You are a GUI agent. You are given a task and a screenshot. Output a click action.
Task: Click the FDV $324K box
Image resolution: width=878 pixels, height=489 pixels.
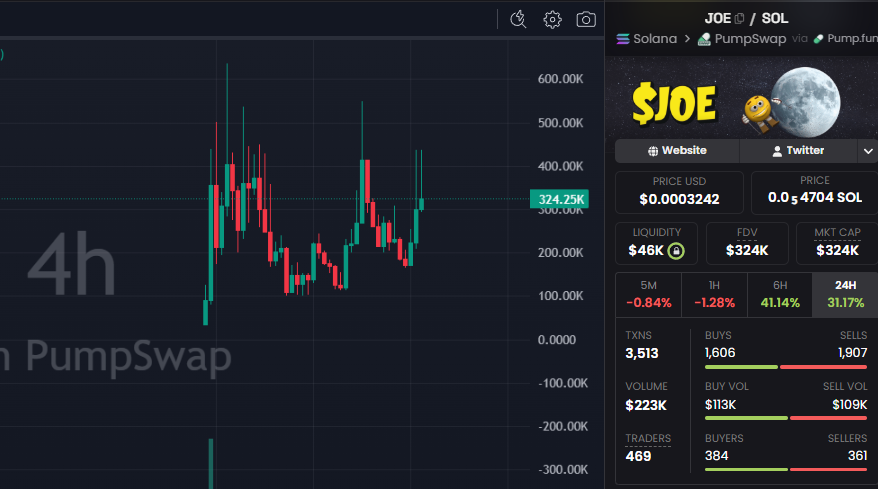point(747,244)
